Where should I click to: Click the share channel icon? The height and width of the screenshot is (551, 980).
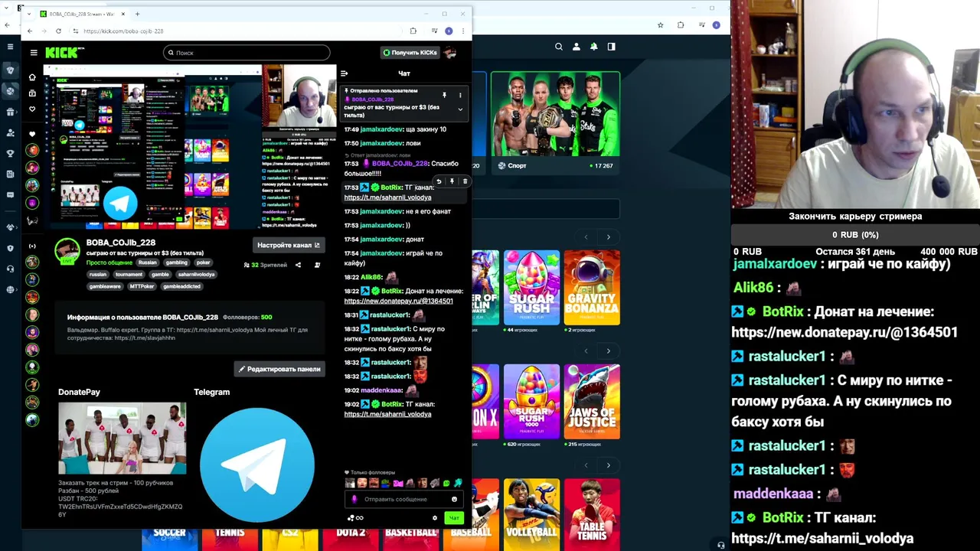pos(298,265)
